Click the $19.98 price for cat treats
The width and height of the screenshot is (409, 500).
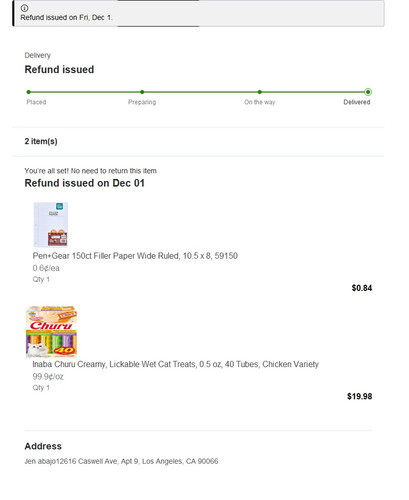359,396
